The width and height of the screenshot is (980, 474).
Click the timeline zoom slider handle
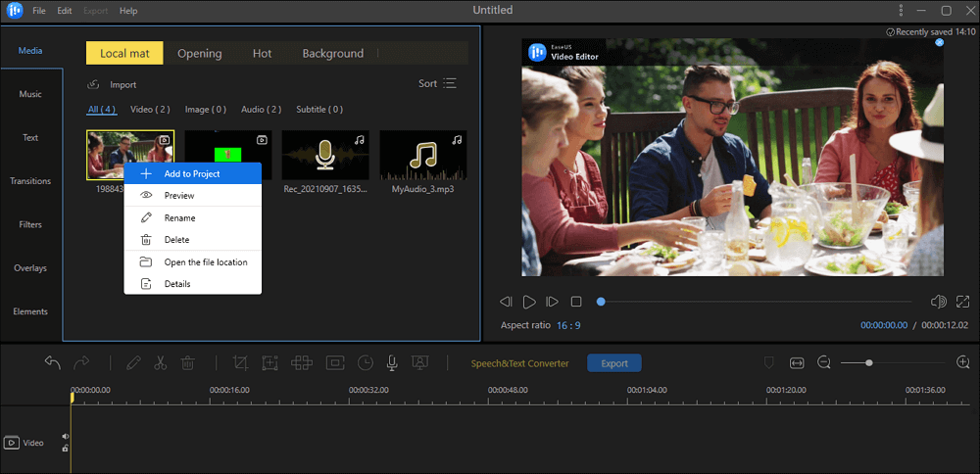[869, 363]
